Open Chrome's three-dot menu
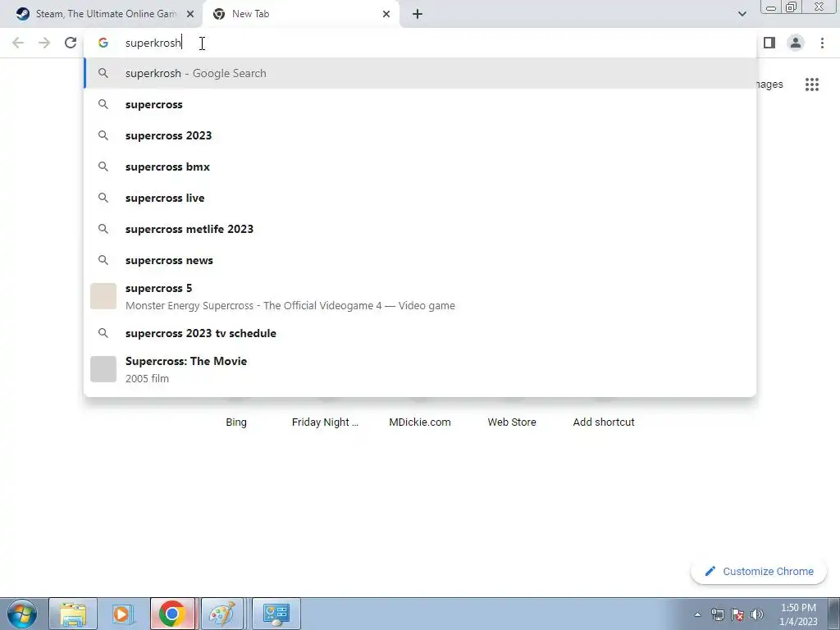840x630 pixels. click(x=822, y=43)
